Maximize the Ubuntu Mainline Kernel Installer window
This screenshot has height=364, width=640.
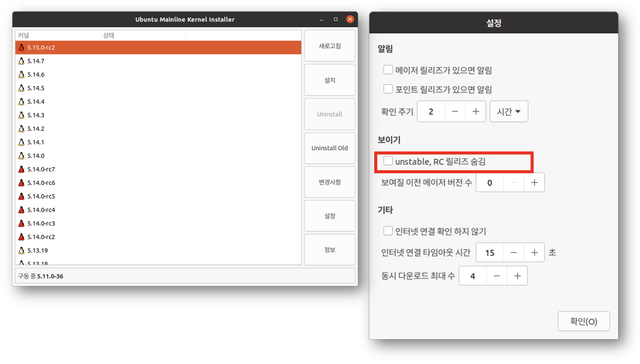[x=335, y=19]
